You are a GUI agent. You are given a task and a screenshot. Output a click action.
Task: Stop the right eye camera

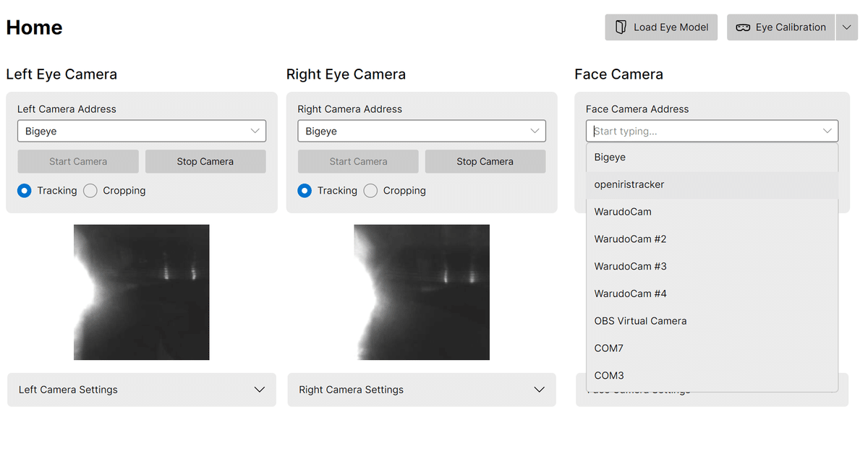coord(485,161)
